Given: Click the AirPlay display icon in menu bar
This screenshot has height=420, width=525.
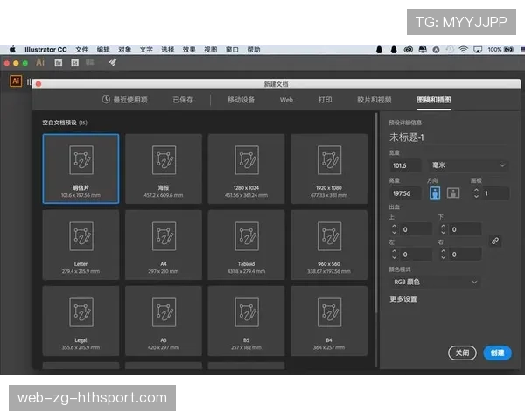Looking at the screenshot, I should (x=478, y=50).
